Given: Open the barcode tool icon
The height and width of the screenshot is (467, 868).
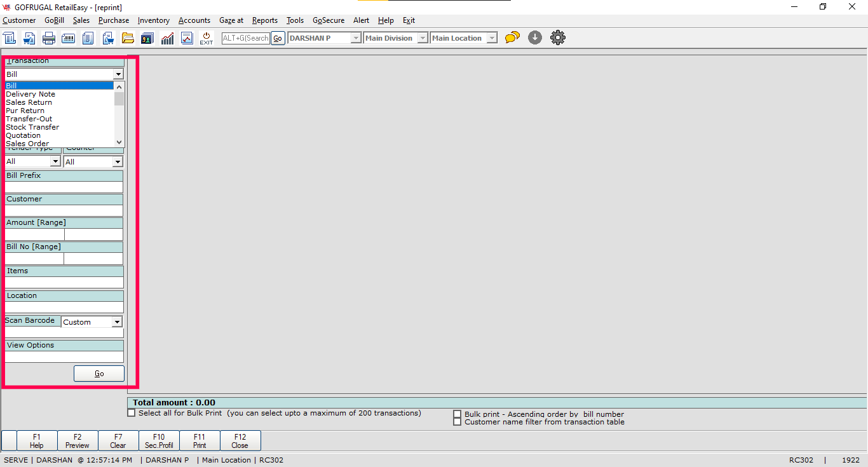Looking at the screenshot, I should point(69,38).
